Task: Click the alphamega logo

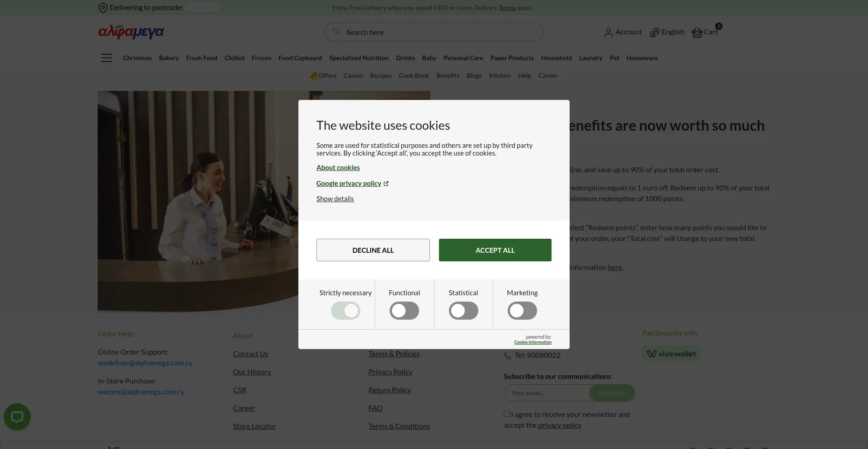Action: click(131, 32)
